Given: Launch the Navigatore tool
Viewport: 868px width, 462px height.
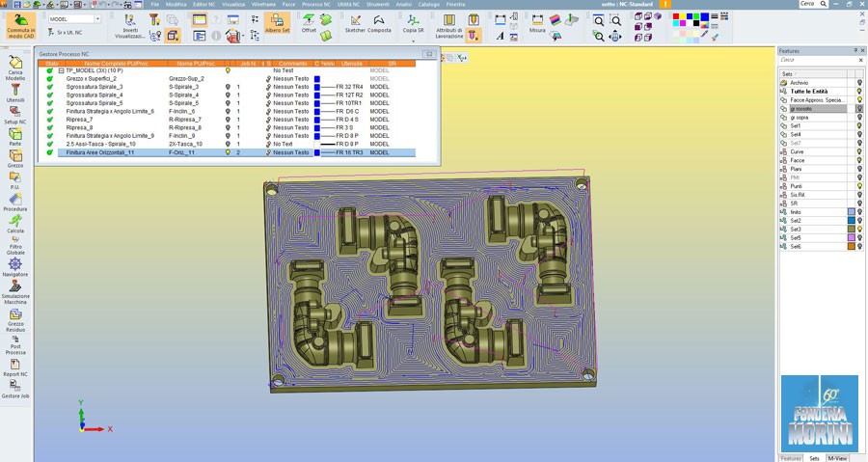Looking at the screenshot, I should [x=14, y=267].
